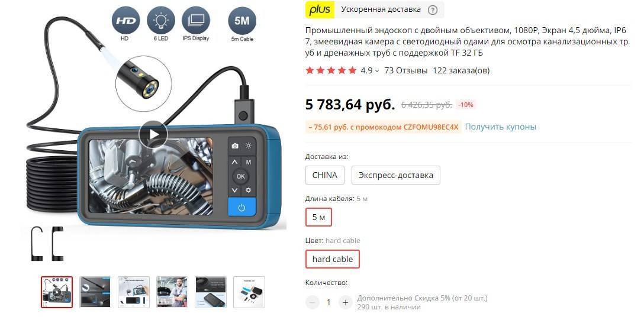Expand the 4.9 rating dropdown arrow

(x=377, y=71)
